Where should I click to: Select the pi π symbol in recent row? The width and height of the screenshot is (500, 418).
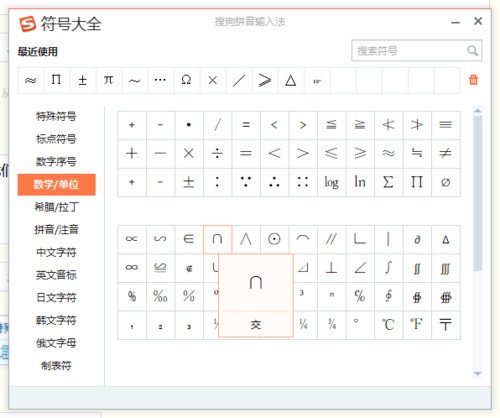[108, 80]
